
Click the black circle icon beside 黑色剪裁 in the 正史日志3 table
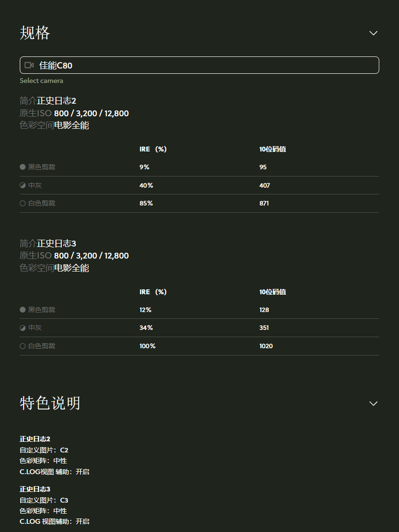tap(22, 309)
